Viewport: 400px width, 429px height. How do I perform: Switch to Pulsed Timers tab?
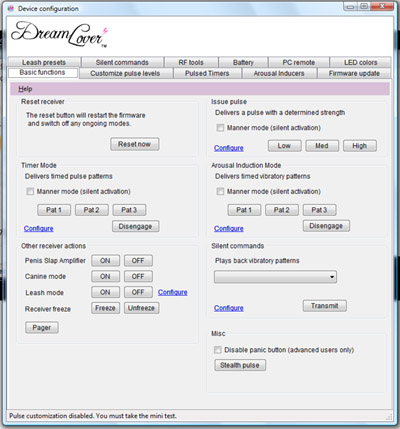point(207,73)
